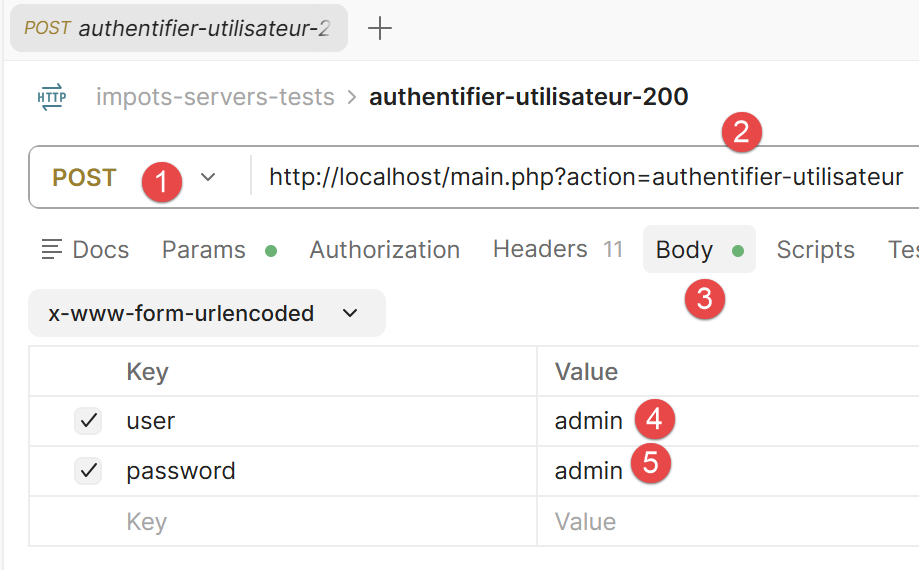Screen dimensions: 919x570
Task: Uncheck the user key checkbox
Action: tap(89, 421)
